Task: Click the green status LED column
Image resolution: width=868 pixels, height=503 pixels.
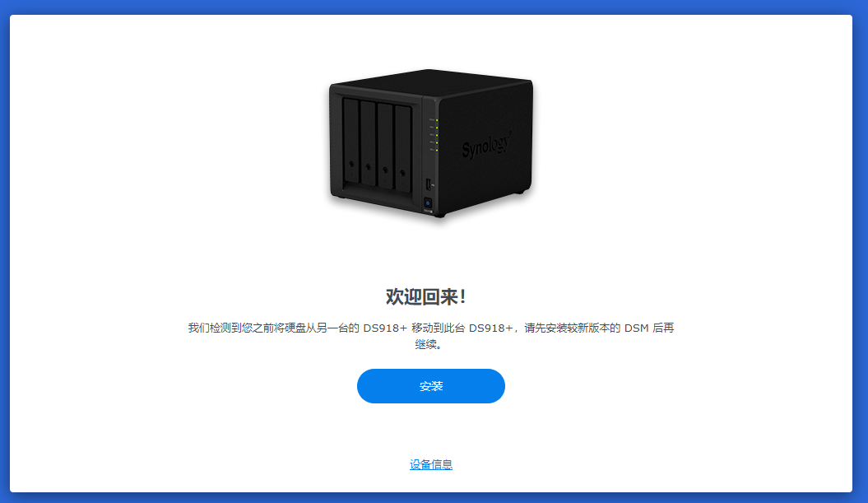Action: [x=436, y=135]
